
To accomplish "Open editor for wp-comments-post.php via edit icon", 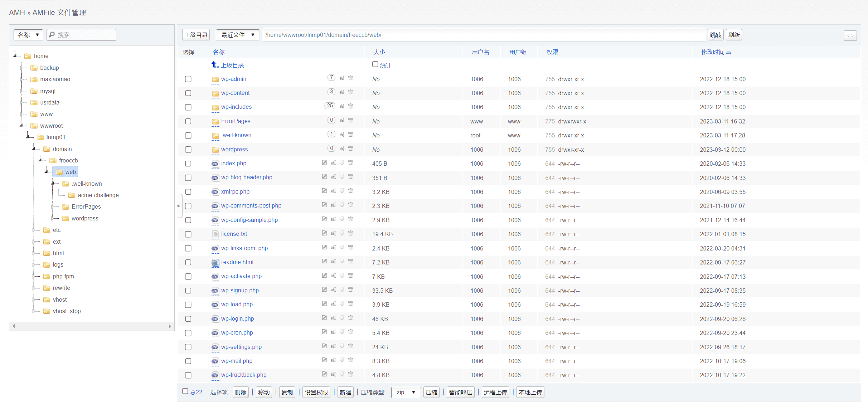I will coord(324,205).
